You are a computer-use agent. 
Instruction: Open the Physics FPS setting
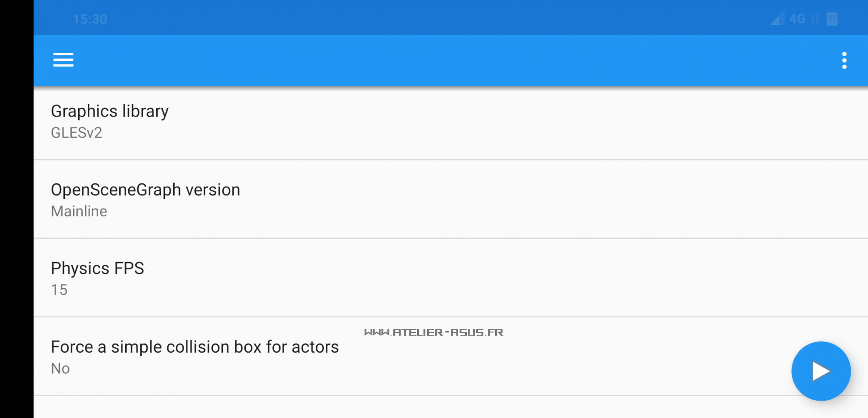click(x=97, y=268)
